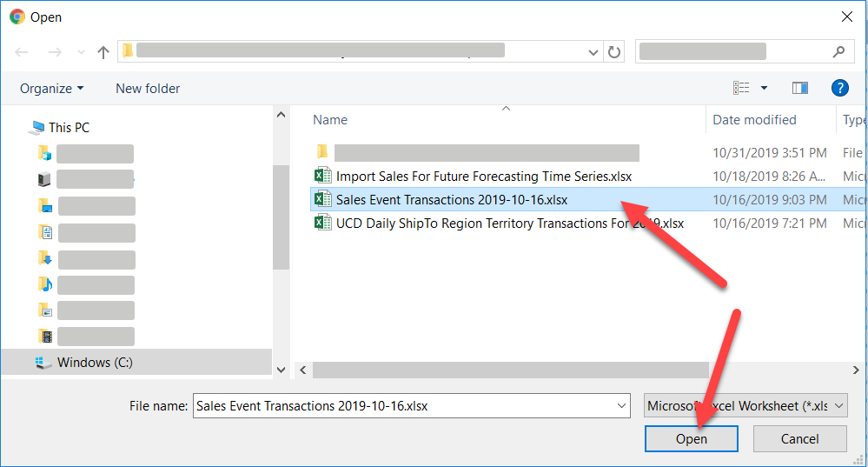Sort files by Date modified column

point(754,120)
